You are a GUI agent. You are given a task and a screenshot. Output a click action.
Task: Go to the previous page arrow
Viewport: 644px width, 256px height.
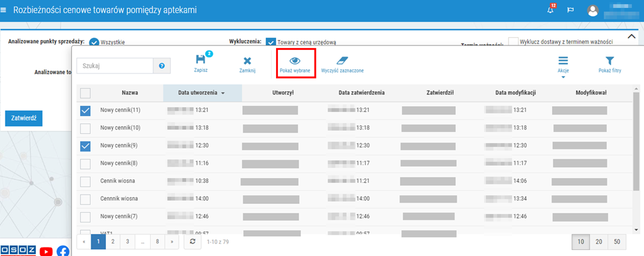84,241
